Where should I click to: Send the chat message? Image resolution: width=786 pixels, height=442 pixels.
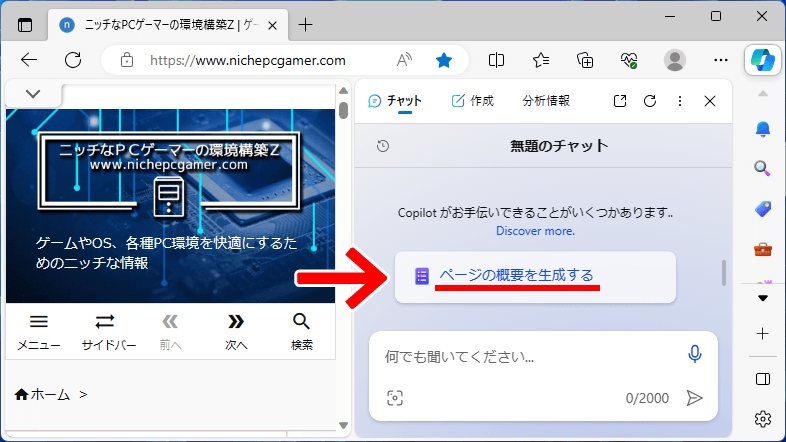tap(695, 398)
